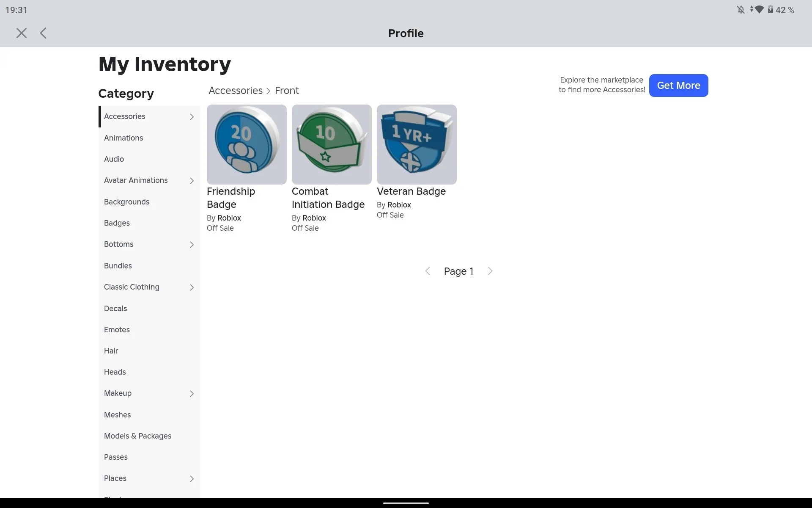Expand the Makeup category chevron
Screen dimensions: 812x508
click(192, 394)
